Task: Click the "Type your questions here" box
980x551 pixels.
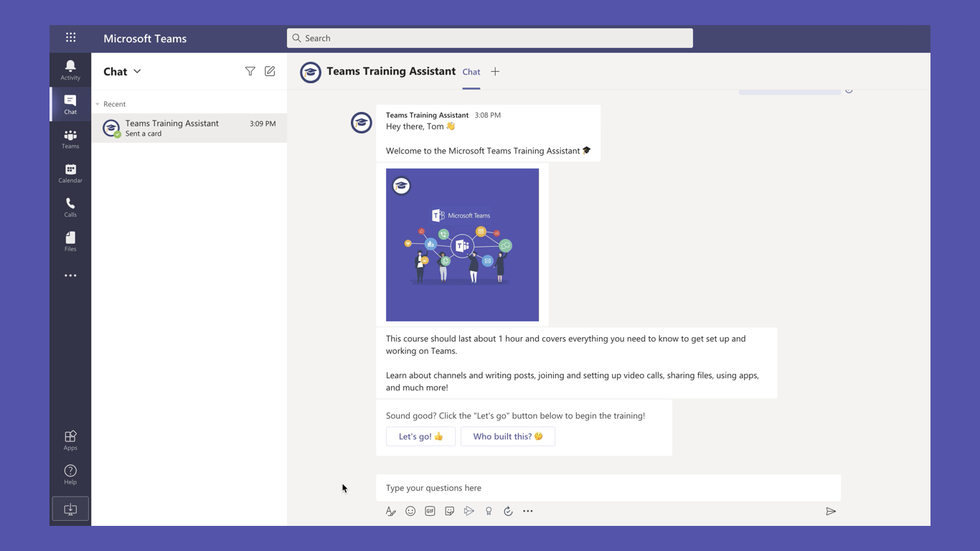Action: tap(608, 488)
